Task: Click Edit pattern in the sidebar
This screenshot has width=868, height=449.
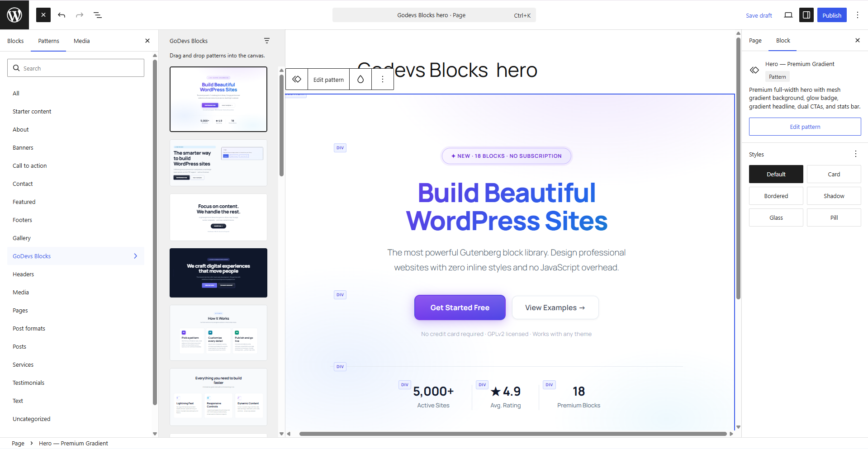Action: pyautogui.click(x=805, y=127)
